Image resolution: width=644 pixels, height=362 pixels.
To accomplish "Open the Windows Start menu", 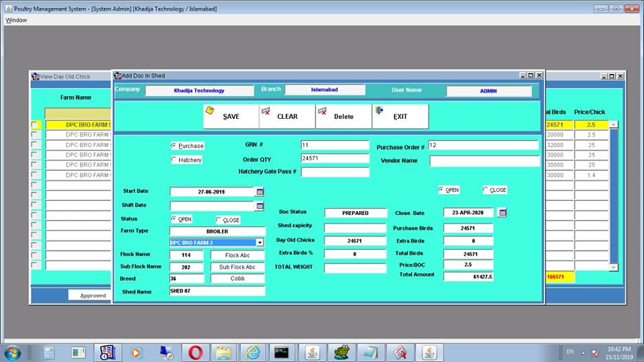I will [x=12, y=353].
